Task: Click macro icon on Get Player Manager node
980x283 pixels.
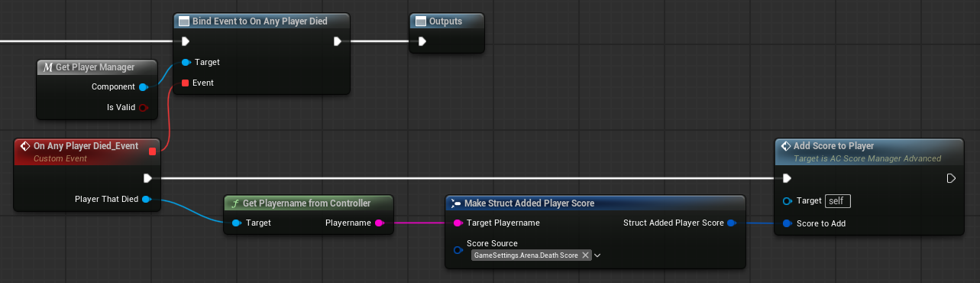Action: pyautogui.click(x=48, y=67)
